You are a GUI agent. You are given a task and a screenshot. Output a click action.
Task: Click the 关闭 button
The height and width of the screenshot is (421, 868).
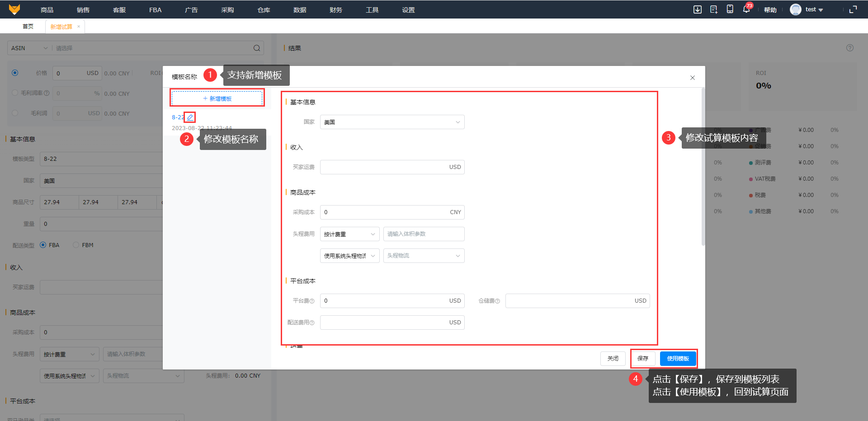[x=613, y=359]
